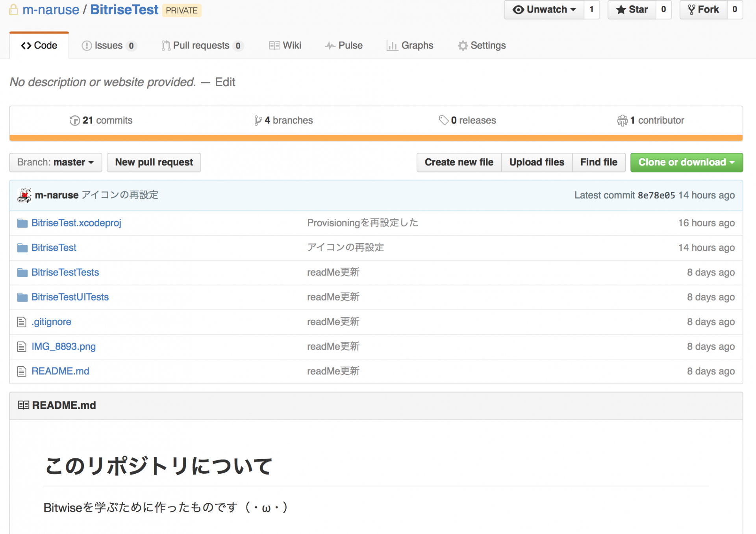The image size is (756, 534).
Task: Open README.md in the file list
Action: tap(60, 372)
